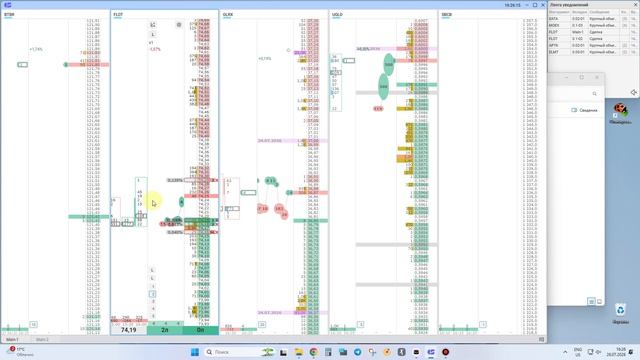Click the top L button in FLOT panel
This screenshot has width=640, height=360.
[153, 35]
